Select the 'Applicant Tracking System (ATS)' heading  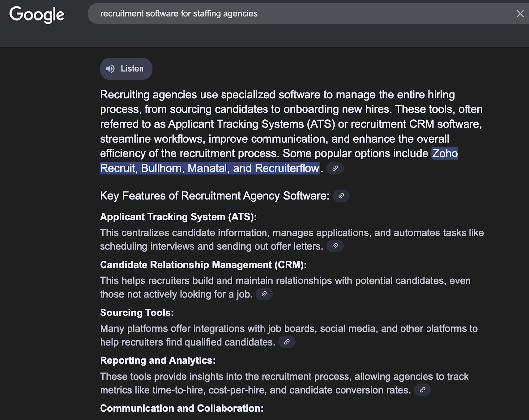click(x=178, y=217)
